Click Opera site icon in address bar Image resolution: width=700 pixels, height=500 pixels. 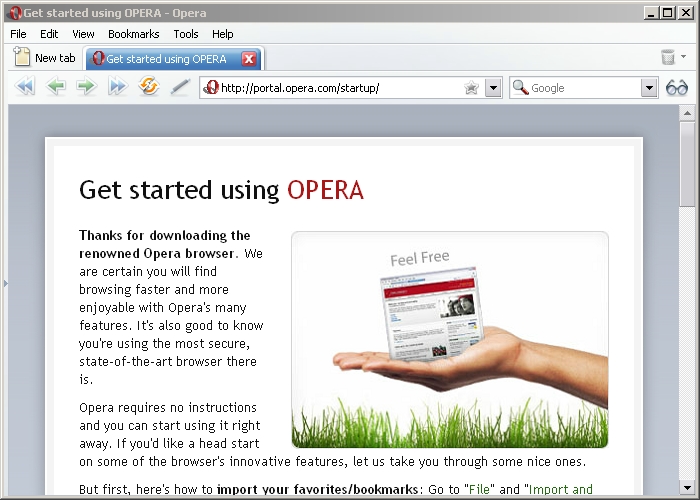[211, 87]
